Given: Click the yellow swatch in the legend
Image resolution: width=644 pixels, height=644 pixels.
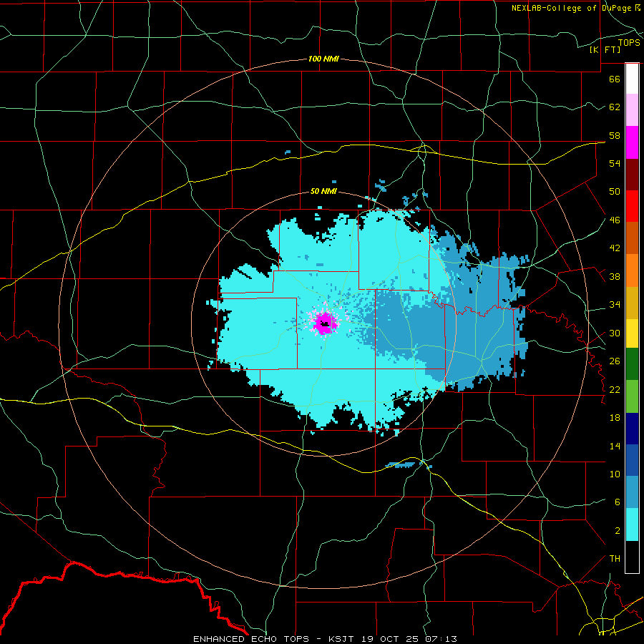Looking at the screenshot, I should [x=632, y=333].
